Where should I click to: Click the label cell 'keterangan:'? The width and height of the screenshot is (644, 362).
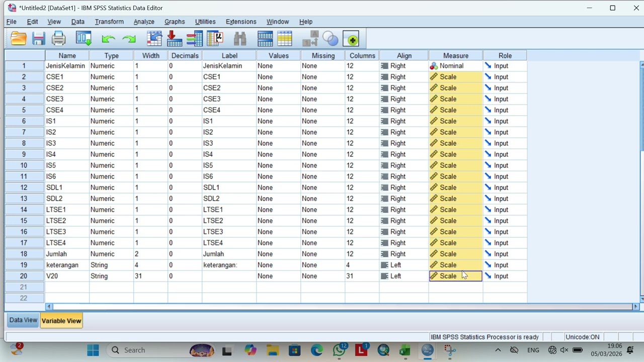[229, 265]
